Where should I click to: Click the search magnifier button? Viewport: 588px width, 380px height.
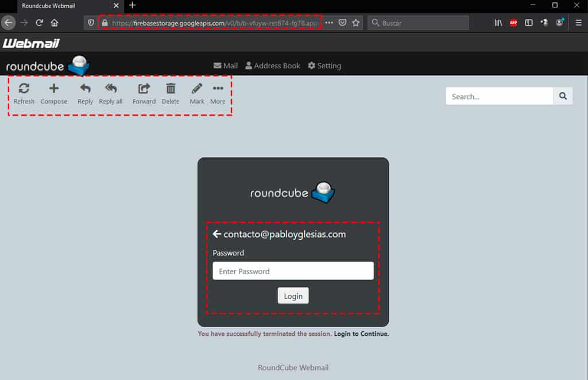pos(563,96)
